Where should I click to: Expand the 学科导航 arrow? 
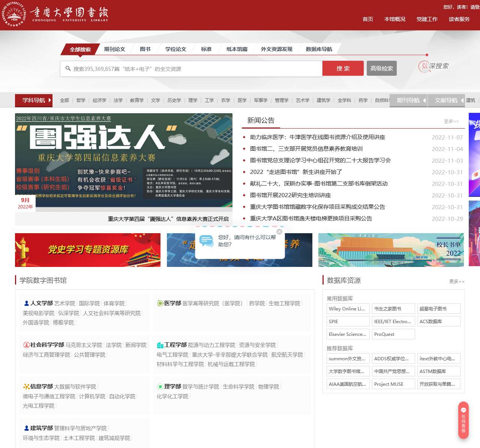point(49,100)
